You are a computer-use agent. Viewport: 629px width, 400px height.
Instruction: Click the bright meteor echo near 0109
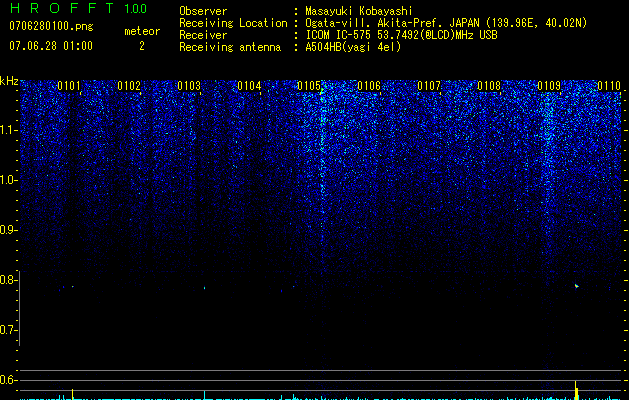(576, 286)
